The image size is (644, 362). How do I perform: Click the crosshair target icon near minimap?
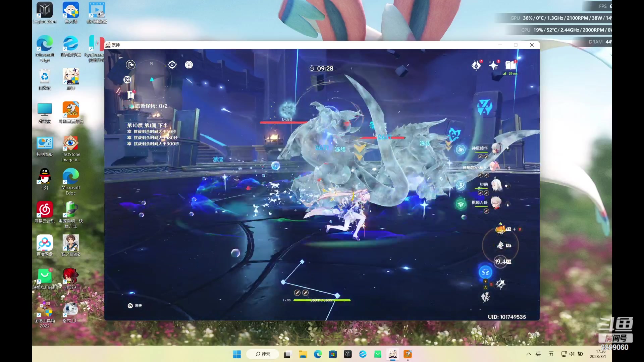pyautogui.click(x=172, y=65)
